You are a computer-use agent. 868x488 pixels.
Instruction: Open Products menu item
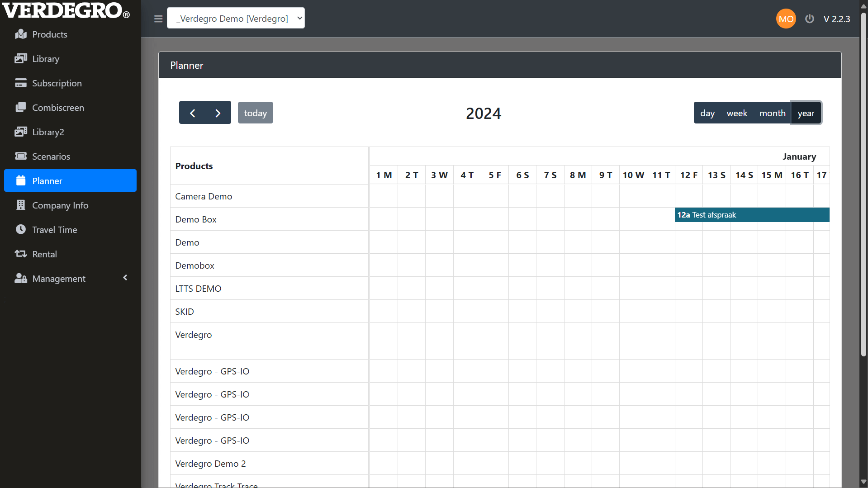pos(70,34)
